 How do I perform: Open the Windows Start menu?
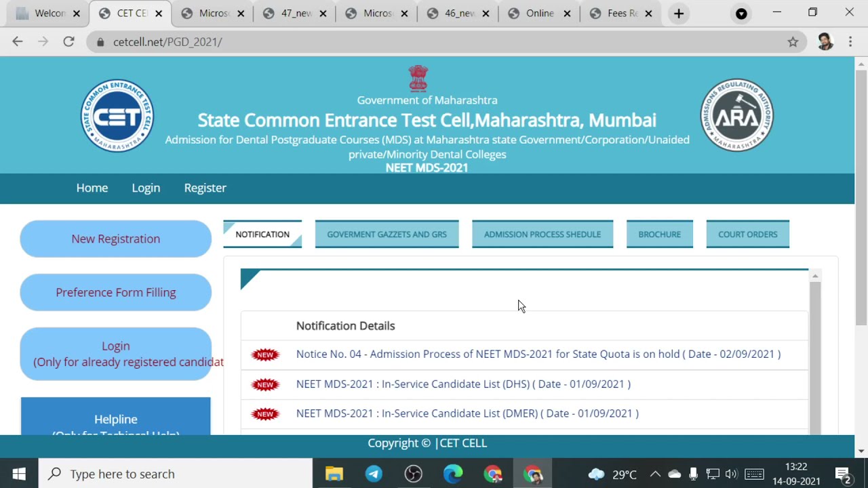19,474
